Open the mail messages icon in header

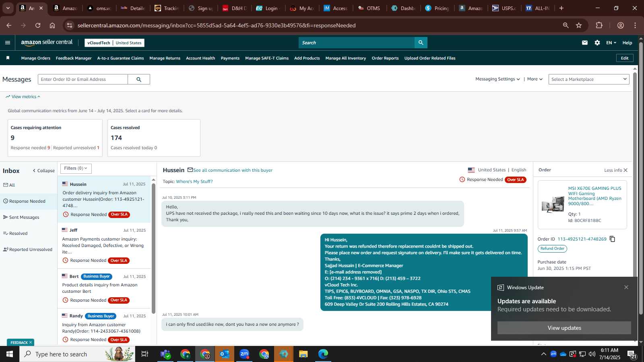584,43
